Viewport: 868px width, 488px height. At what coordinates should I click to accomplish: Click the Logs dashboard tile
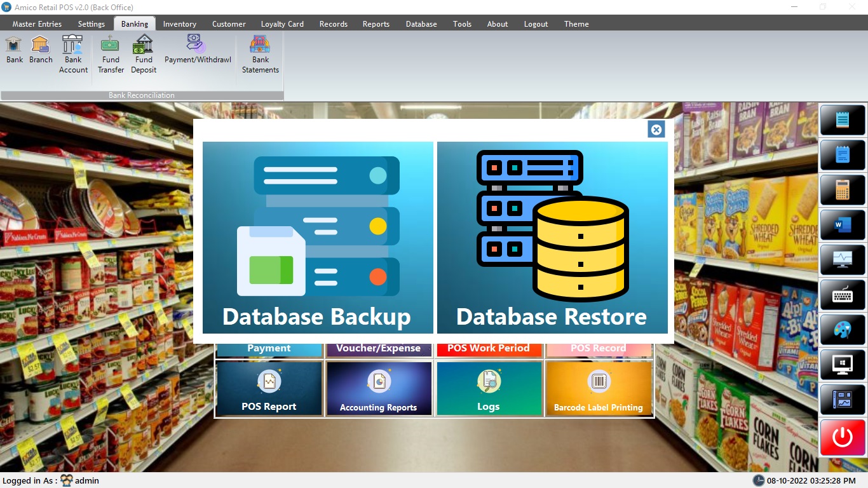click(488, 389)
